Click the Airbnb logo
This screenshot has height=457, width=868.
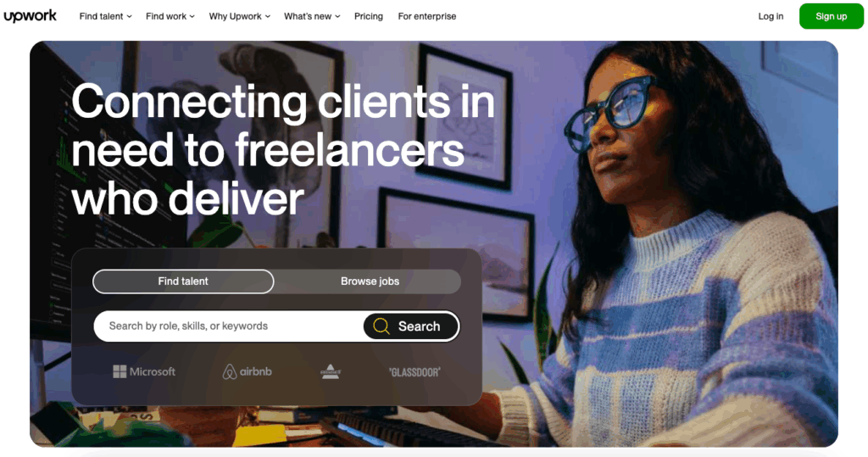[247, 371]
